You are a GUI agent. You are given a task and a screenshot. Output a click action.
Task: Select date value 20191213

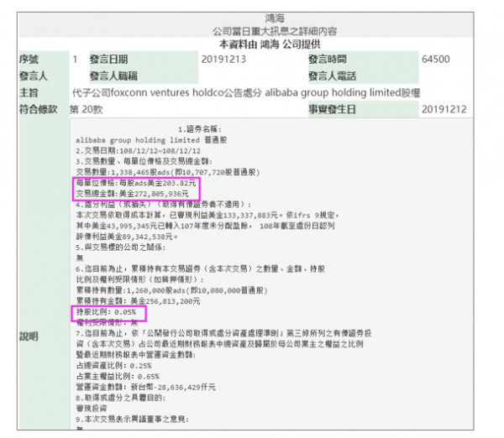223,59
